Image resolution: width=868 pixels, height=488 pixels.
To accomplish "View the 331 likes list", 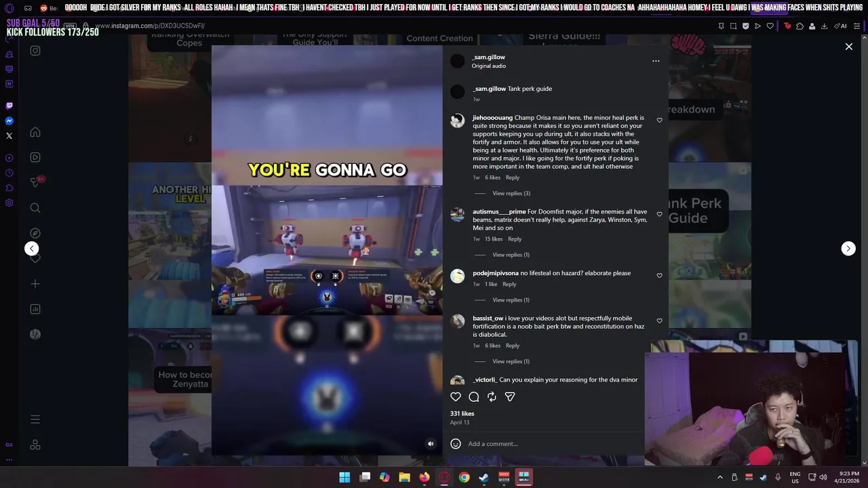I will click(x=462, y=413).
